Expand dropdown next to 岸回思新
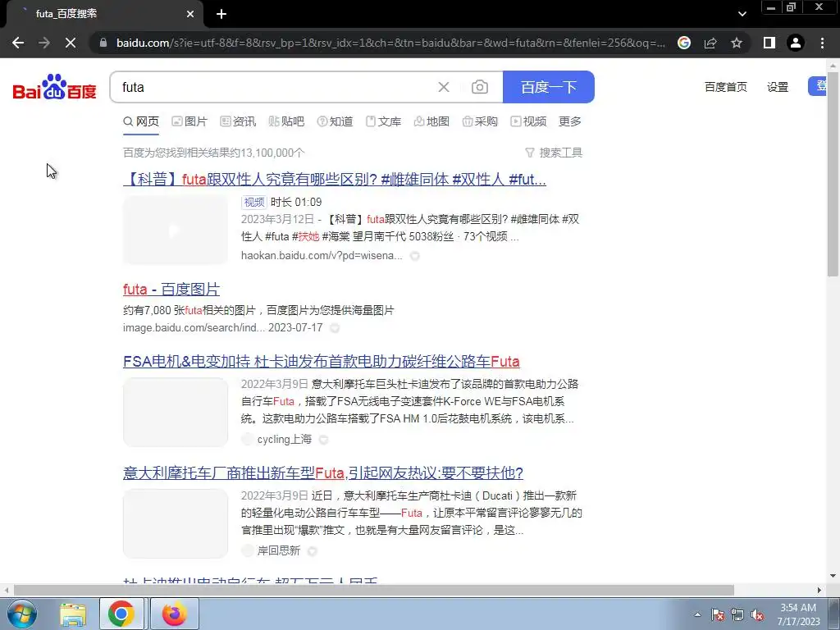 point(313,550)
